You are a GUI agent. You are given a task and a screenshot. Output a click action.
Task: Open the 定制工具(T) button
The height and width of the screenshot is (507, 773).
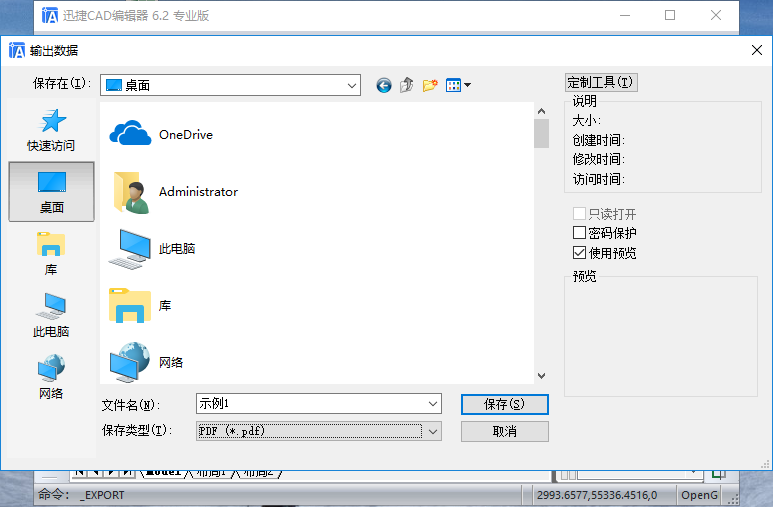click(x=601, y=82)
